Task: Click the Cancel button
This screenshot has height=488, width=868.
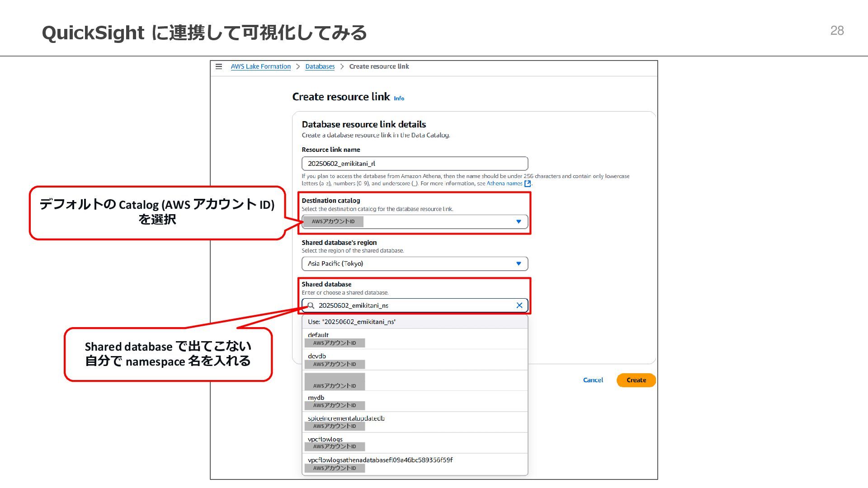Action: (x=593, y=380)
